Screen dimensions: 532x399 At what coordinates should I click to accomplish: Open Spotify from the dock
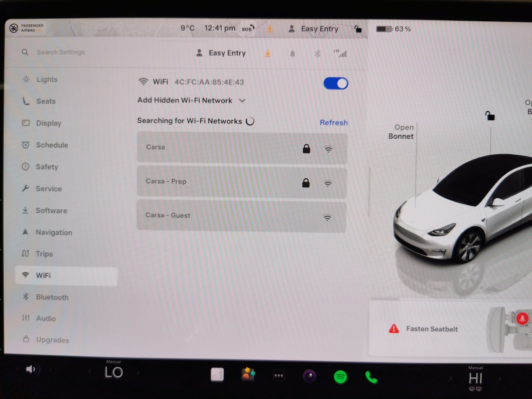coord(340,377)
